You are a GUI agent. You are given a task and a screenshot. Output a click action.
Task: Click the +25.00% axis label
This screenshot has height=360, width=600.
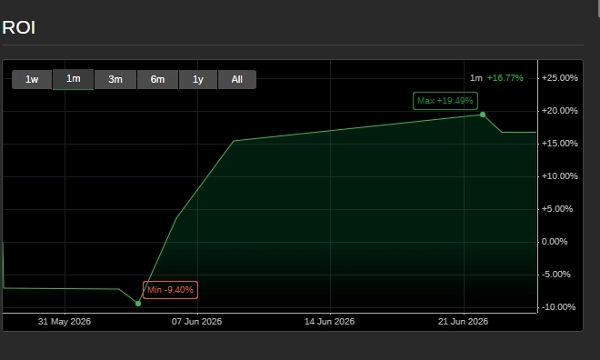[559, 78]
